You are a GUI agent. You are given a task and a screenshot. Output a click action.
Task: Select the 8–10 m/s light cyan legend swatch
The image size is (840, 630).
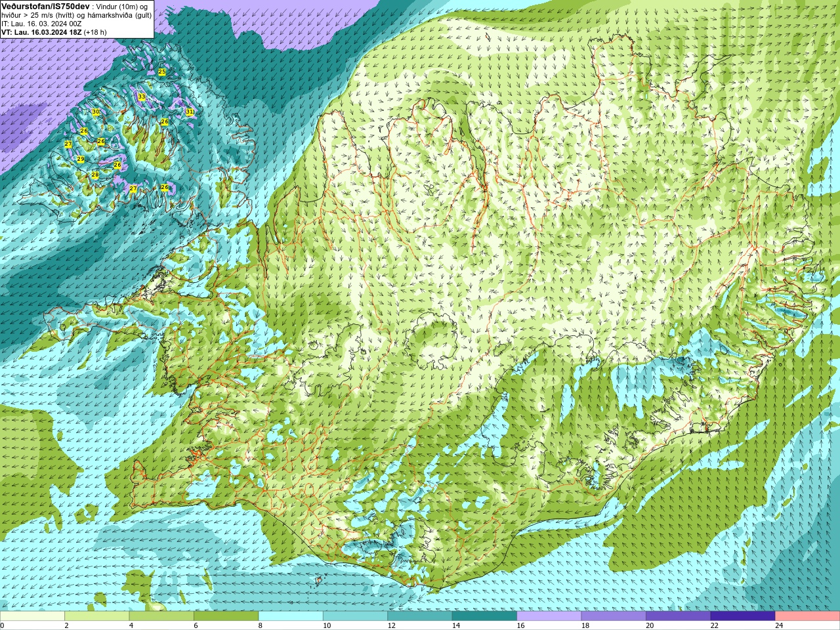[291, 616]
